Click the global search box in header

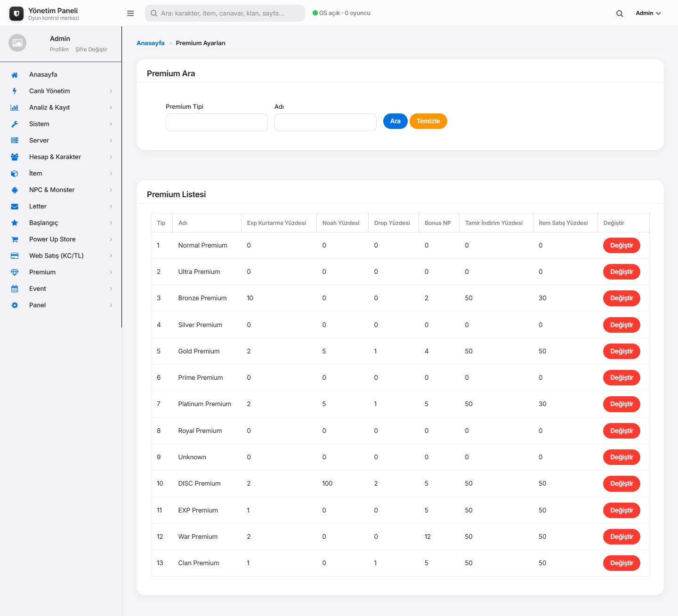click(x=225, y=13)
